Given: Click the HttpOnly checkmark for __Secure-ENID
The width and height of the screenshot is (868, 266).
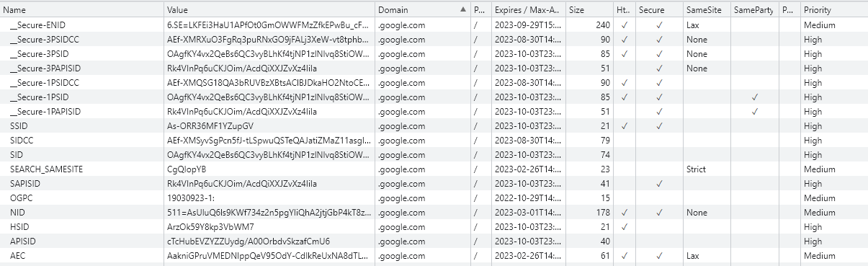Looking at the screenshot, I should click(x=624, y=25).
